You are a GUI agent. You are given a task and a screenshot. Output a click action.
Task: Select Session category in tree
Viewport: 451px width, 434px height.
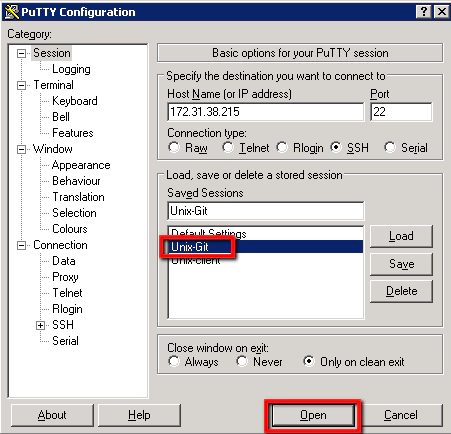[x=52, y=53]
